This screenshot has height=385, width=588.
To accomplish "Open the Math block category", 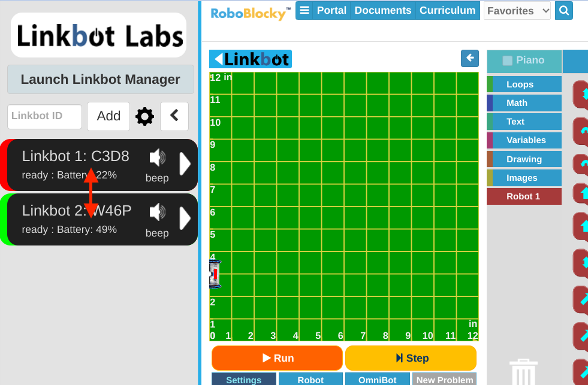I will pyautogui.click(x=524, y=103).
